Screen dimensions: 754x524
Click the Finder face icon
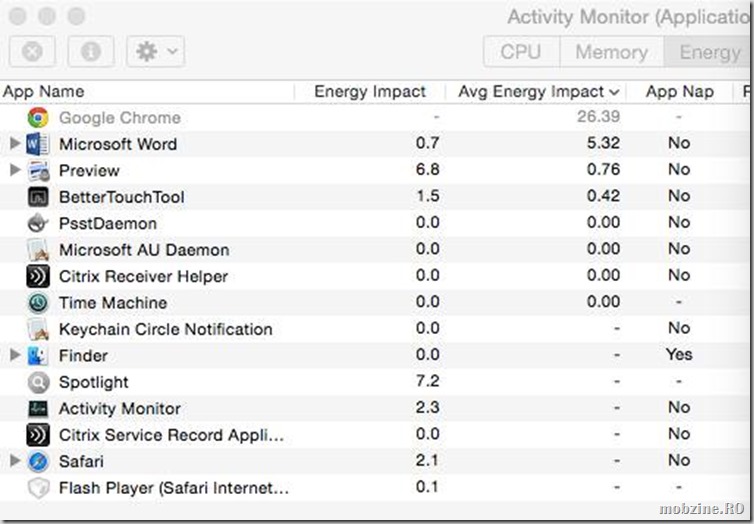click(38, 355)
